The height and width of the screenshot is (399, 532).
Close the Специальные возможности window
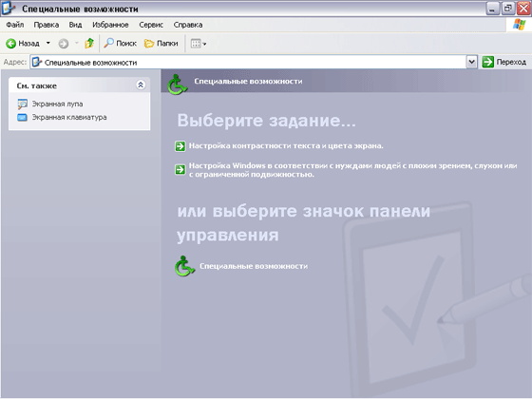(523, 9)
